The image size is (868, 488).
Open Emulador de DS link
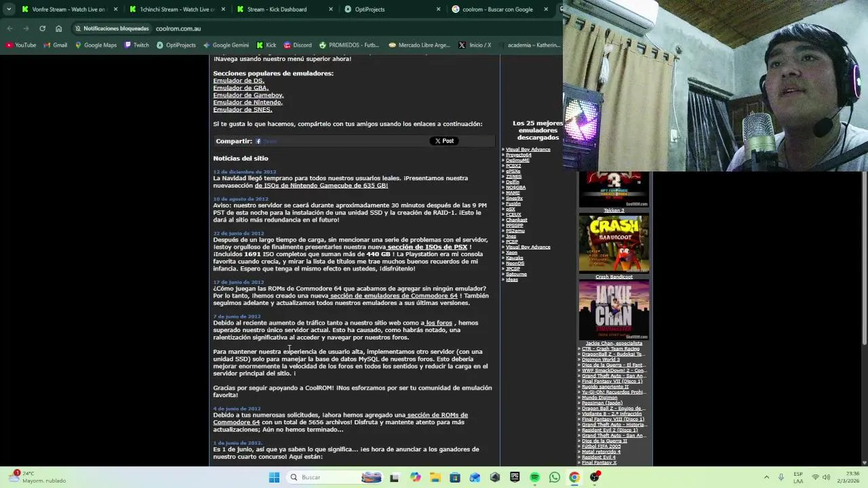tap(239, 81)
